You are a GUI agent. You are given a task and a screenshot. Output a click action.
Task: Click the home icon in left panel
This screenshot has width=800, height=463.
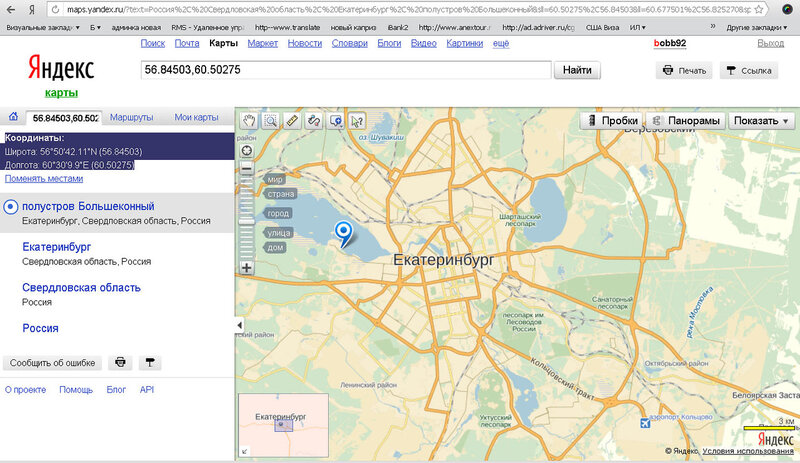click(12, 118)
